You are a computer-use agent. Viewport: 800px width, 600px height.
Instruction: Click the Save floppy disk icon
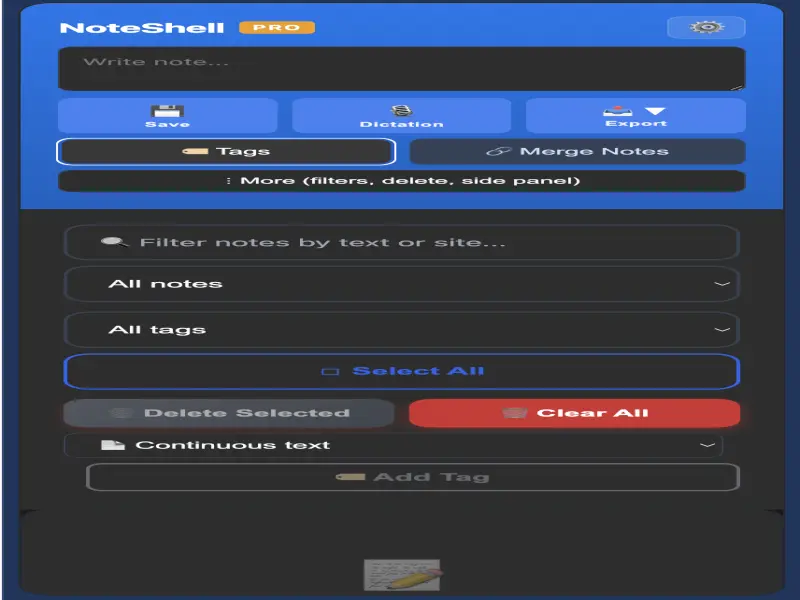(167, 111)
